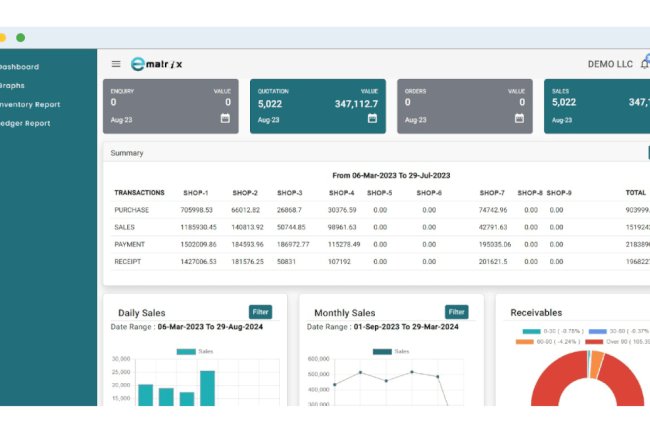The height and width of the screenshot is (433, 650).
Task: Open Dashboard in sidebar
Action: click(19, 67)
